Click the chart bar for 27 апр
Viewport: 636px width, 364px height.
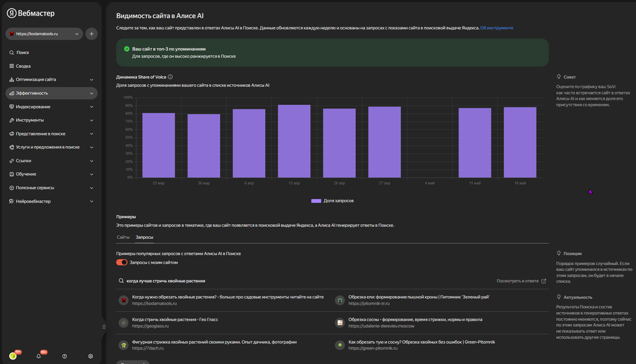pyautogui.click(x=385, y=142)
